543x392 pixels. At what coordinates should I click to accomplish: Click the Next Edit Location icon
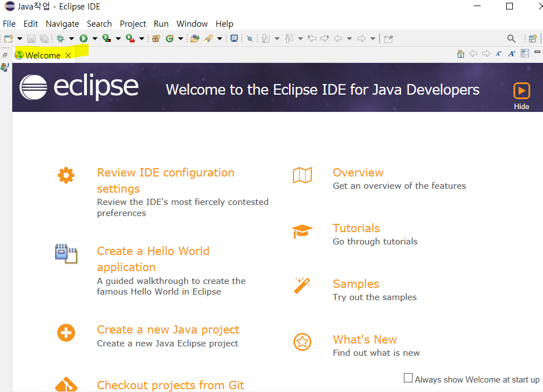pyautogui.click(x=325, y=38)
